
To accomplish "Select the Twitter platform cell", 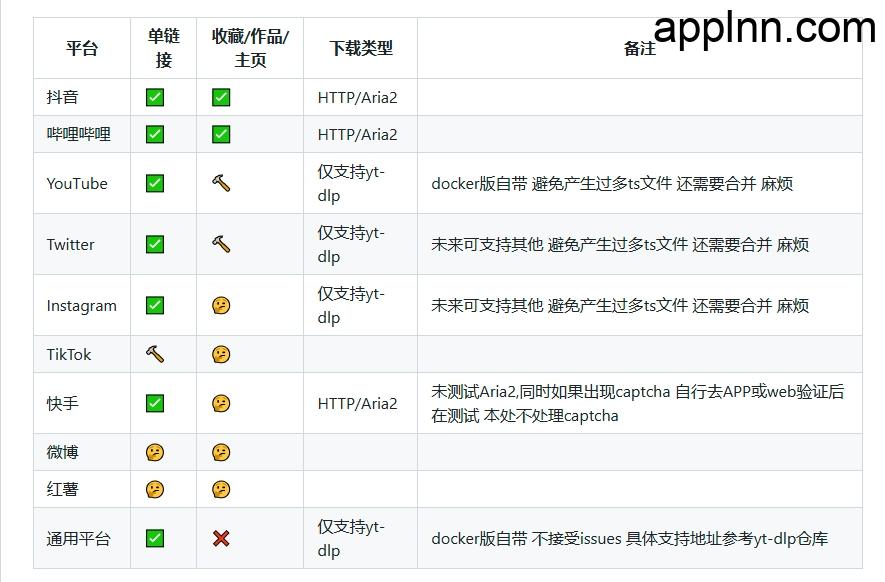I will point(82,244).
